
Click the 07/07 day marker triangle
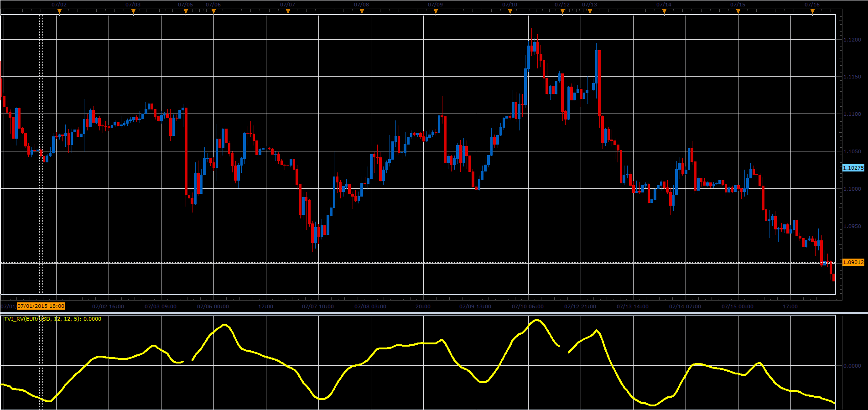[288, 11]
